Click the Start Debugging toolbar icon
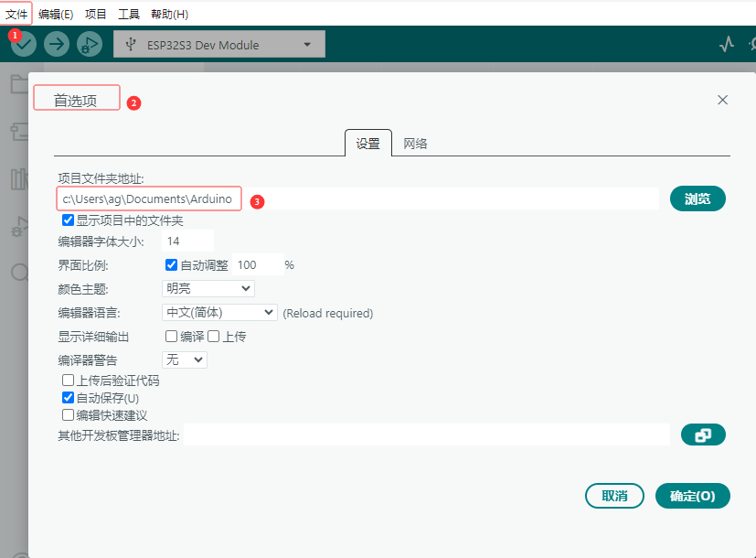756x558 pixels. click(89, 44)
